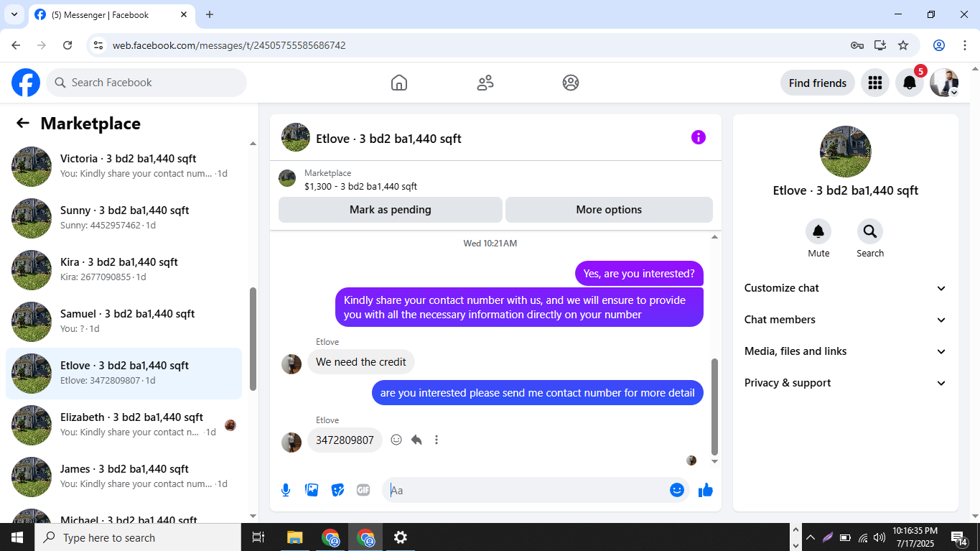Expand Chat members section
980x551 pixels.
click(846, 320)
